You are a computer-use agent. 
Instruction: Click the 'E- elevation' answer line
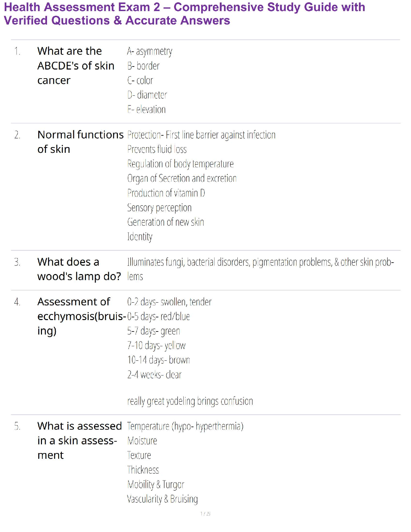tap(146, 109)
